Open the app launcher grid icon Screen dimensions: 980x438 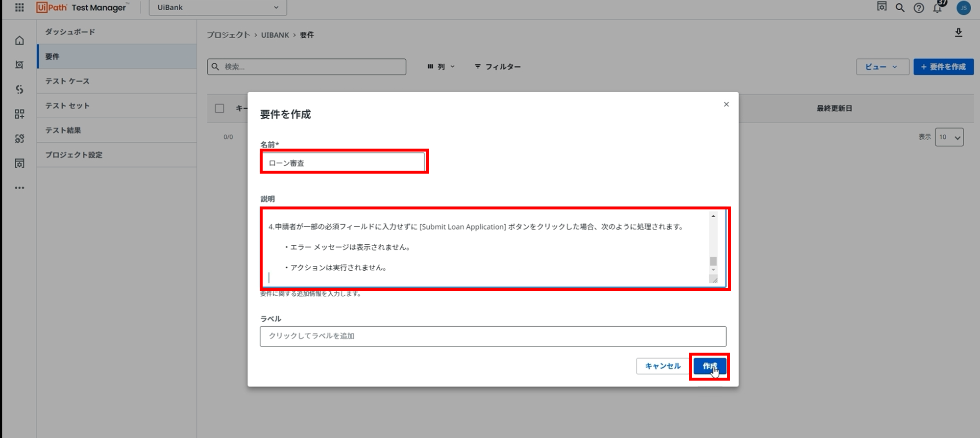[x=20, y=7]
